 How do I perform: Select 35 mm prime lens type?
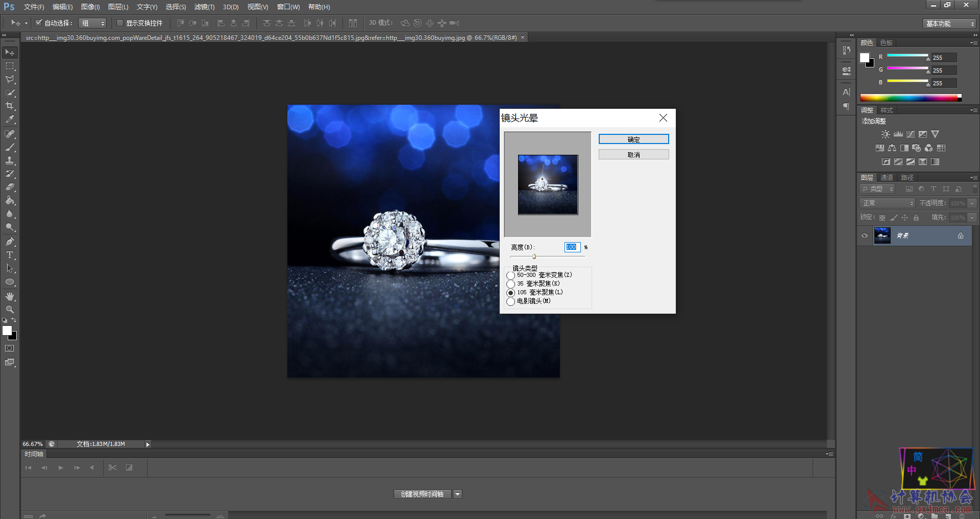click(511, 284)
